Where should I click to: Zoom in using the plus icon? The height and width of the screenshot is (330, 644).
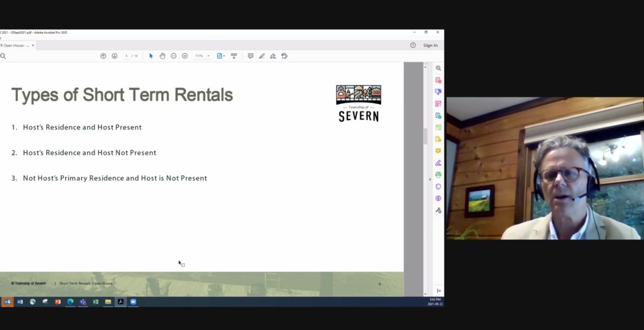[185, 56]
